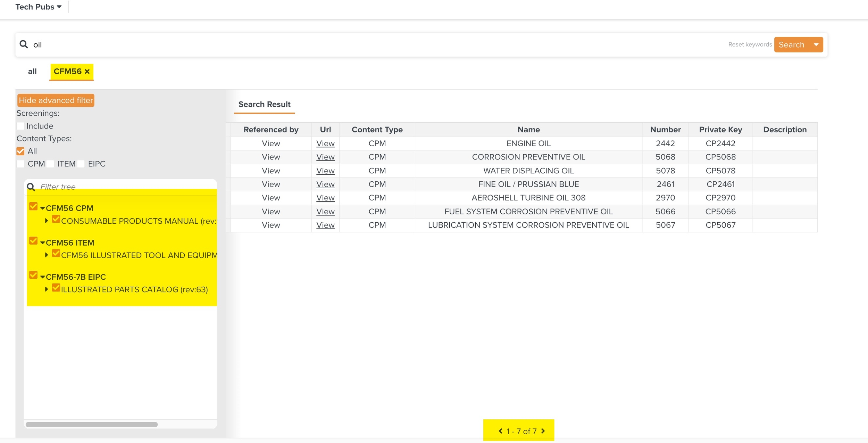This screenshot has width=868, height=443.
Task: Select the CP5067 private key cell
Action: point(720,225)
